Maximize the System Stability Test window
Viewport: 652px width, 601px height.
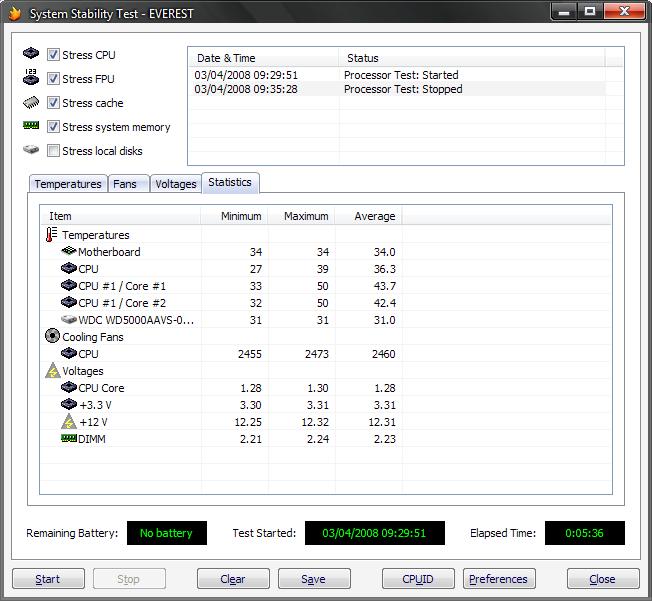click(590, 11)
